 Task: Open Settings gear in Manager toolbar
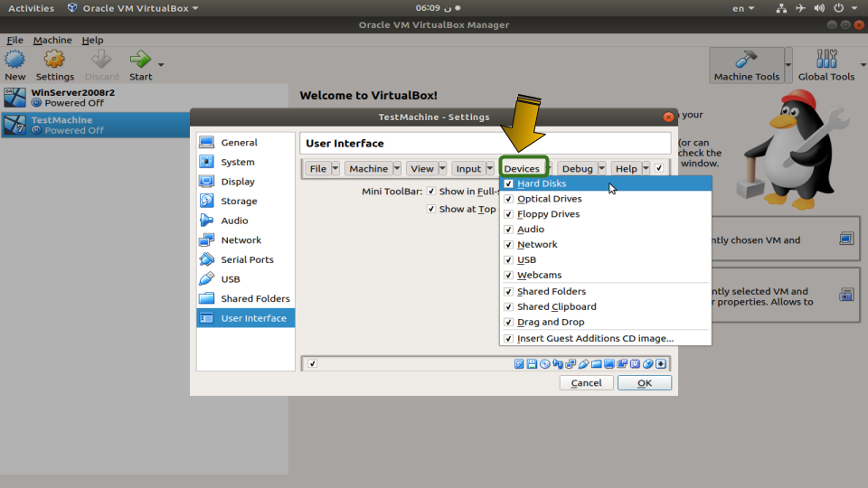54,60
